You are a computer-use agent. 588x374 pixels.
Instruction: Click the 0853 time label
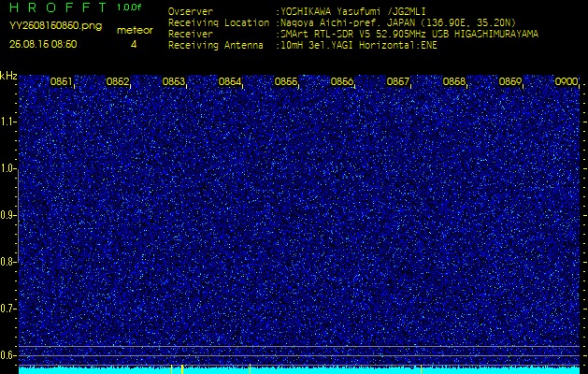click(x=173, y=81)
